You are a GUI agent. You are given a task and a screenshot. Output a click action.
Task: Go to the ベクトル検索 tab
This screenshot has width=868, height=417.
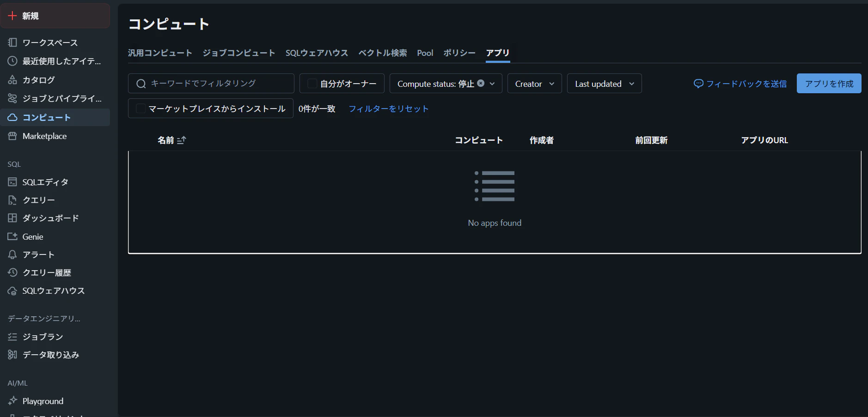point(383,53)
